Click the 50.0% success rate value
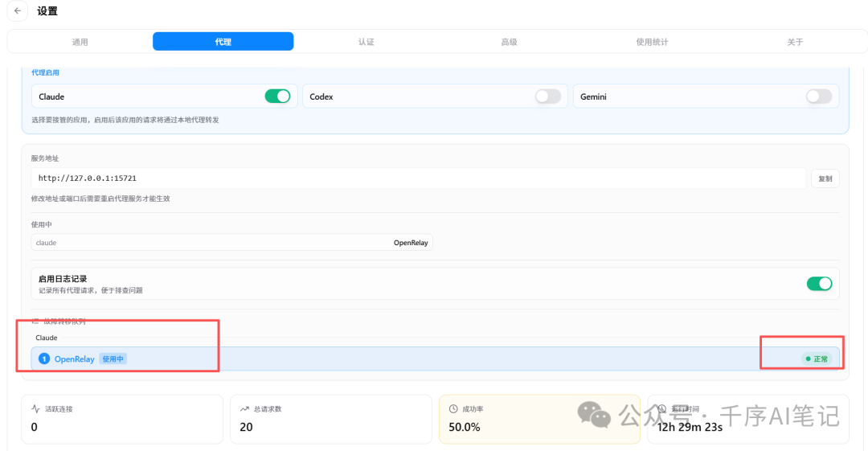 click(x=465, y=427)
